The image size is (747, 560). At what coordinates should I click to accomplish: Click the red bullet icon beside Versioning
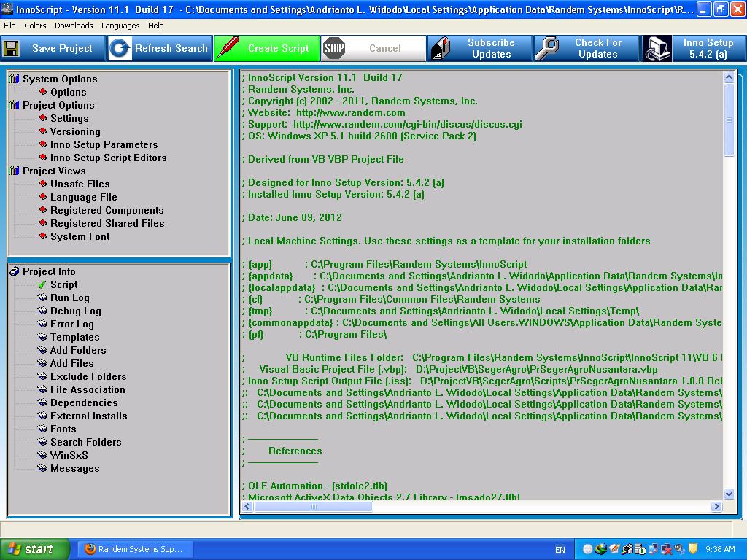tap(43, 131)
